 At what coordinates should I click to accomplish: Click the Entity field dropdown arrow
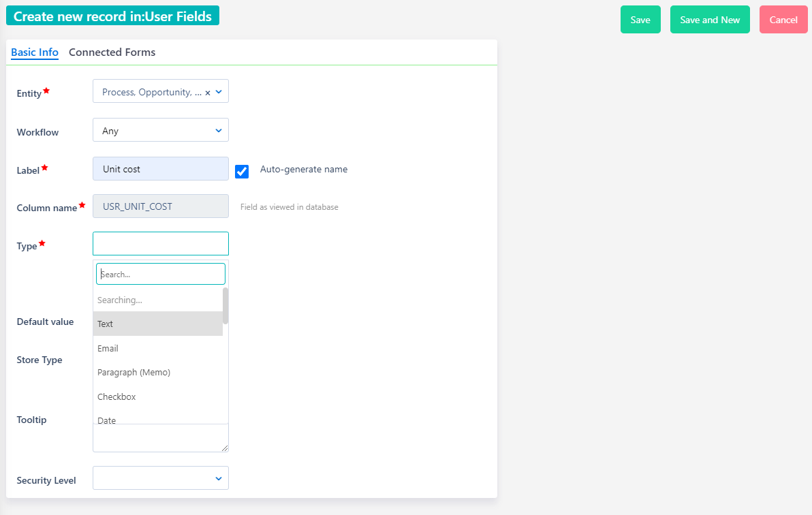pos(218,91)
